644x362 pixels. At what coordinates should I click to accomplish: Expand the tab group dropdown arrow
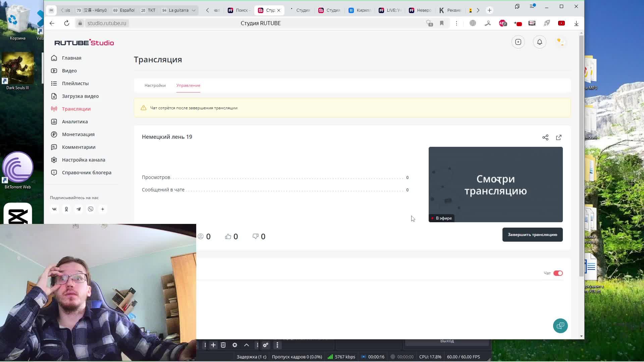(194, 10)
